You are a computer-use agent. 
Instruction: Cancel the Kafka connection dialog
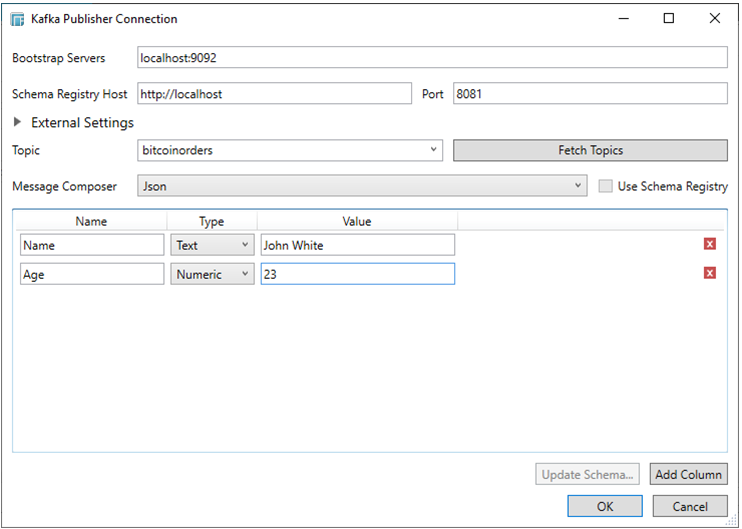(x=690, y=506)
